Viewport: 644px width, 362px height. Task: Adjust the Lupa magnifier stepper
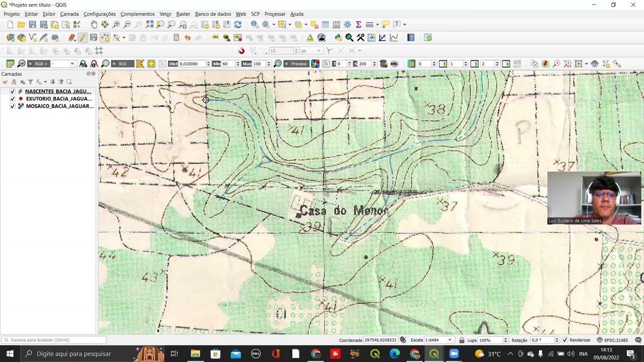point(506,340)
